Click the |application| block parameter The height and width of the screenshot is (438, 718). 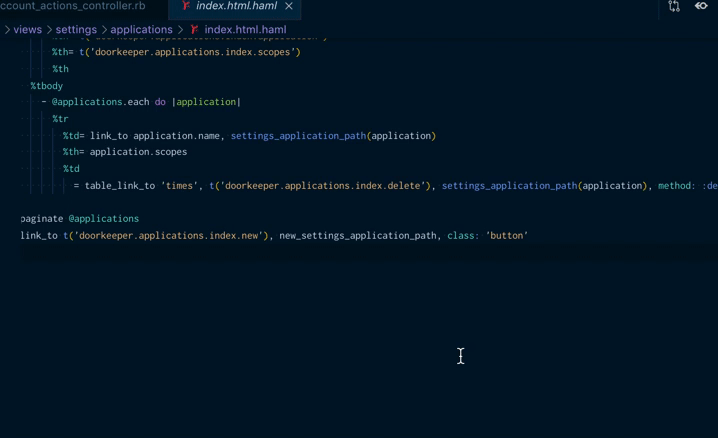(x=206, y=102)
